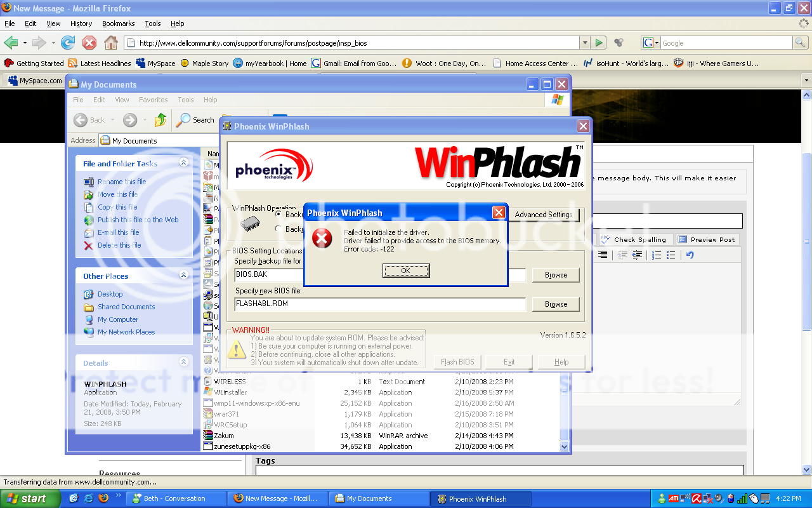Click Advanced Settings button in WinPhlash
The image size is (812, 508).
tap(544, 215)
